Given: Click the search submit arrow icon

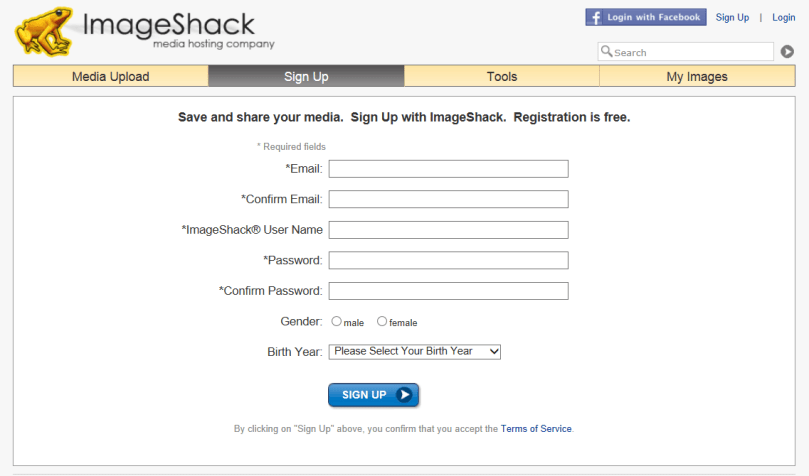Looking at the screenshot, I should [787, 52].
